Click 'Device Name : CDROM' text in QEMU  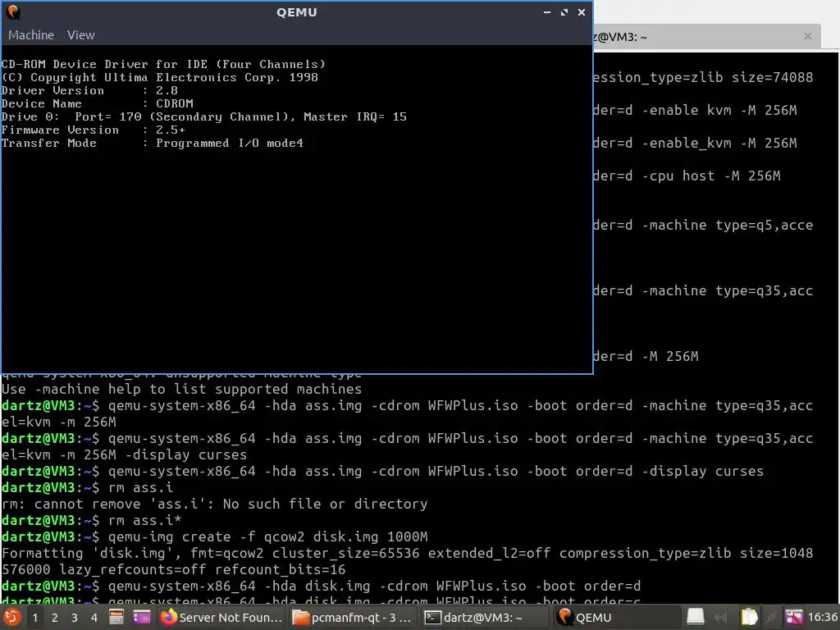97,103
